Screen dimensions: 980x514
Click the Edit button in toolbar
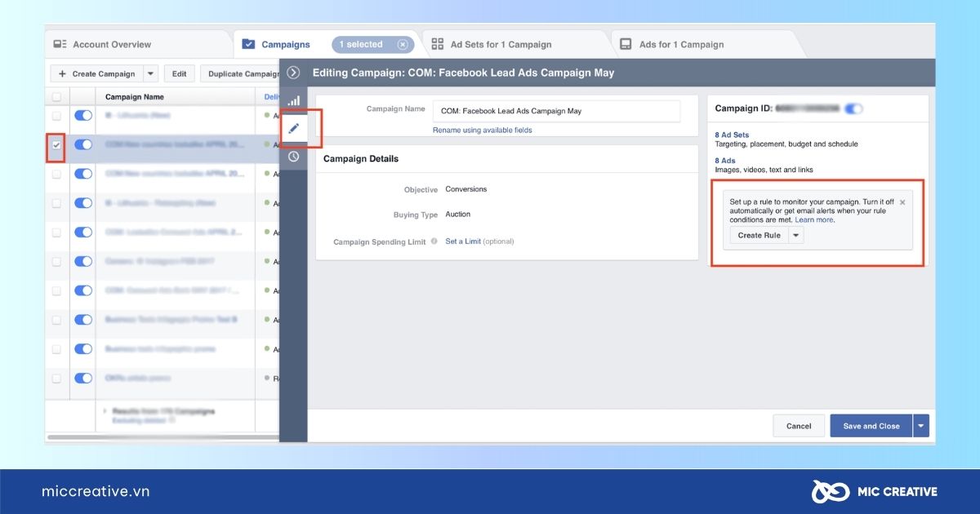(x=179, y=73)
